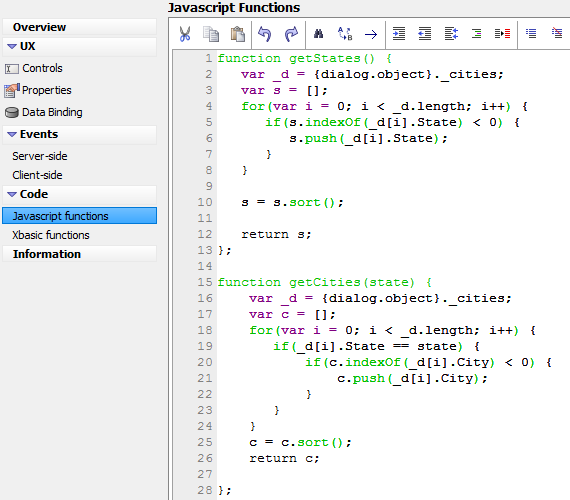Image resolution: width=570 pixels, height=500 pixels.
Task: Click the Cut scissors icon
Action: pyautogui.click(x=185, y=34)
